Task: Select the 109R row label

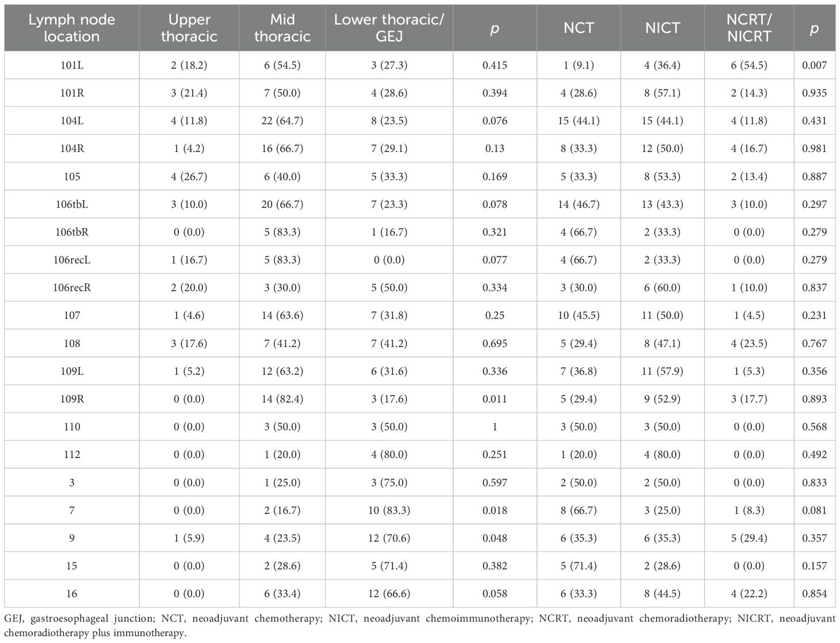Action: [72, 399]
